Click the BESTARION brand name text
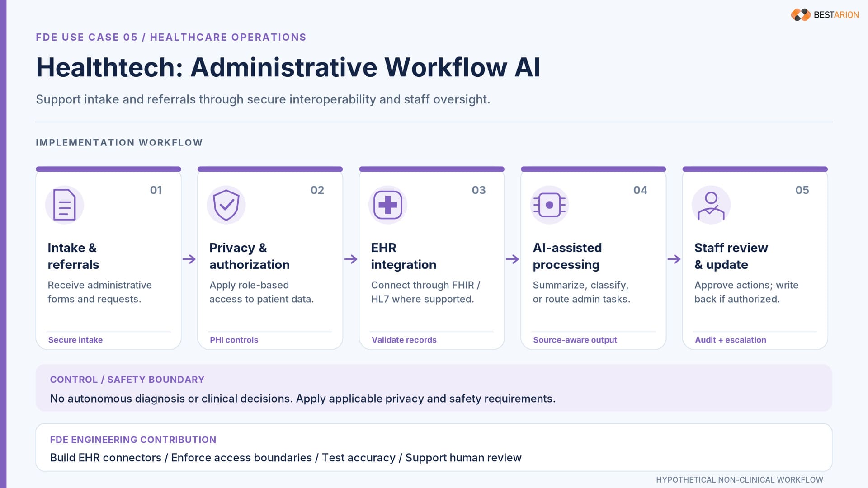 pyautogui.click(x=836, y=15)
